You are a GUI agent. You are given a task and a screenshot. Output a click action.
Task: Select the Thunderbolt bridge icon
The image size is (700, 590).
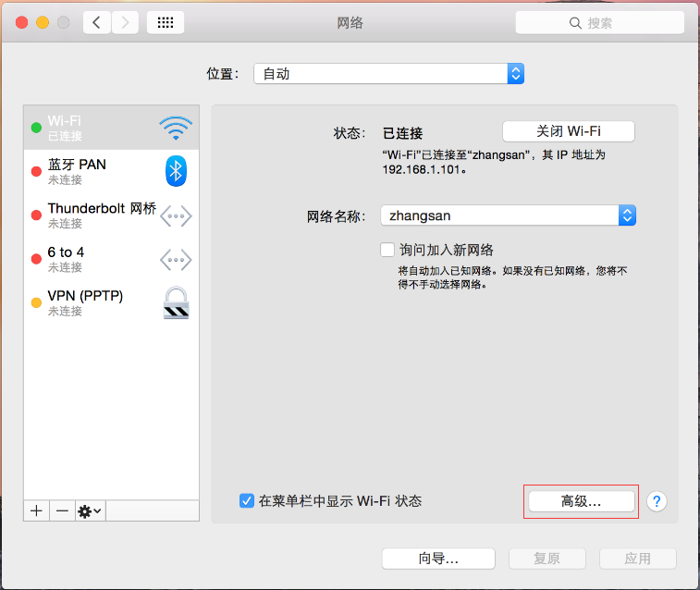(176, 215)
